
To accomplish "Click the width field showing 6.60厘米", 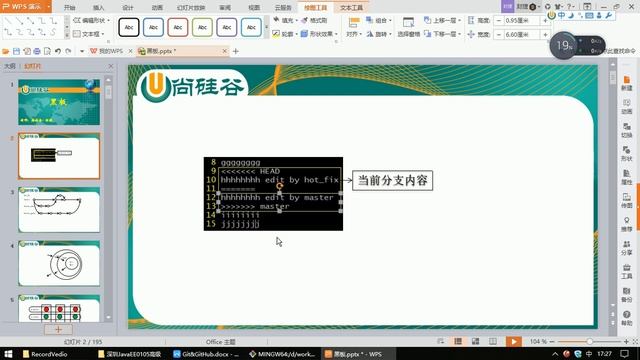I will coord(522,35).
